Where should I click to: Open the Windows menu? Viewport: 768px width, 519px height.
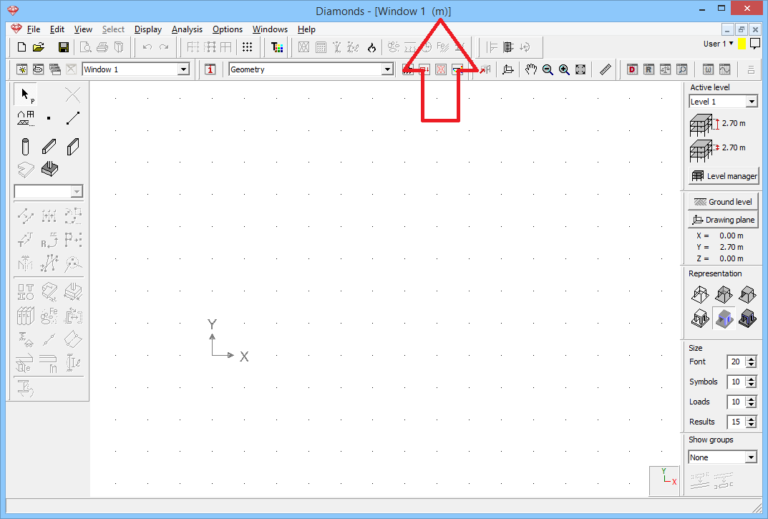coord(270,29)
